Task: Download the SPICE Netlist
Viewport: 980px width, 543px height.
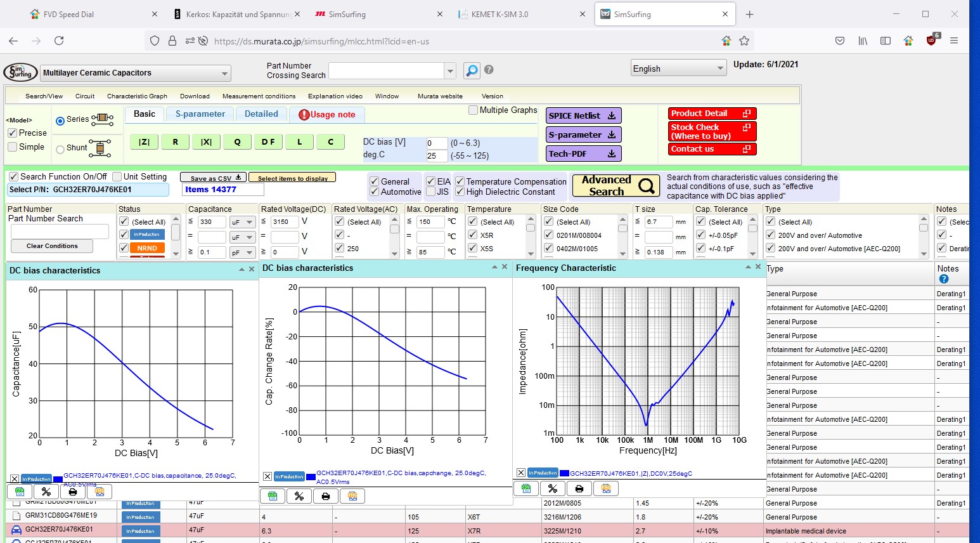Action: tap(583, 115)
